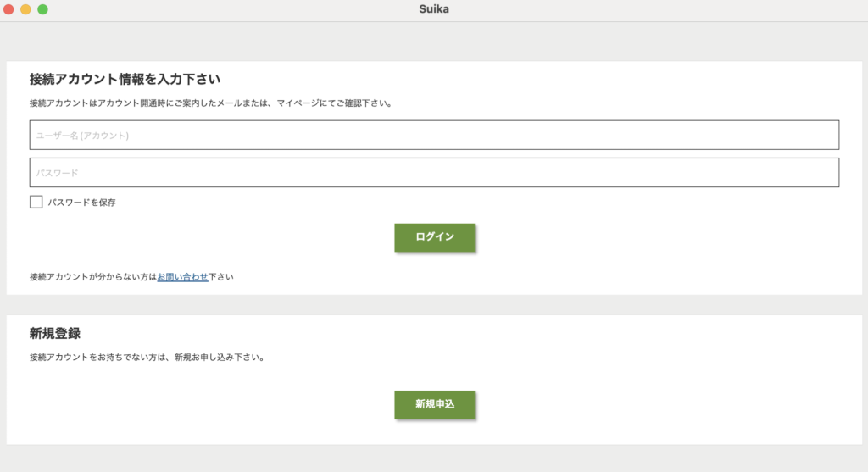Minimize the window using yellow button

tap(25, 9)
